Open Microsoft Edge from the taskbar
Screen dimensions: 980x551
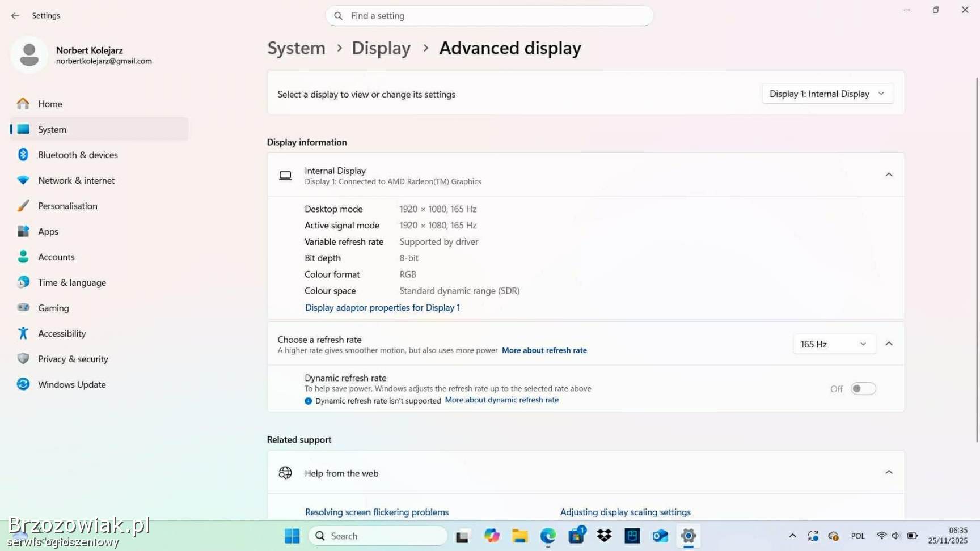[548, 536]
